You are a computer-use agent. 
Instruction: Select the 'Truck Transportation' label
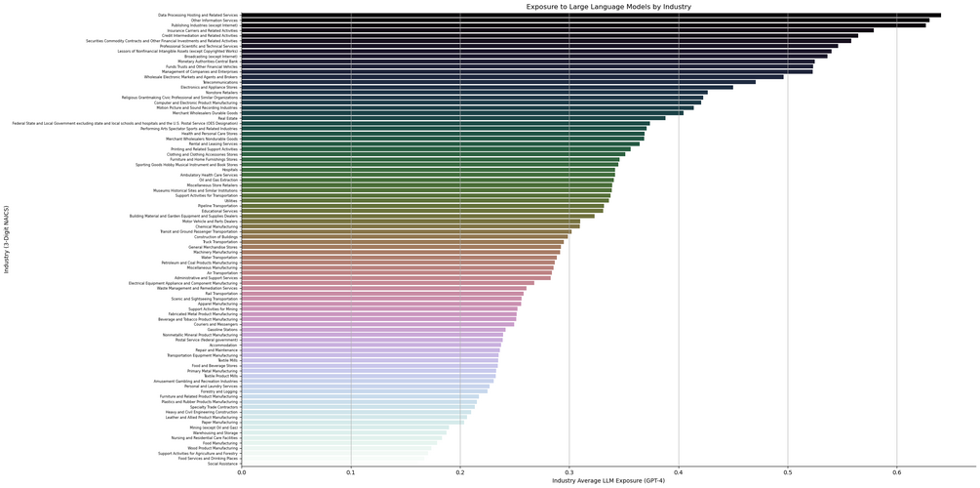point(219,242)
